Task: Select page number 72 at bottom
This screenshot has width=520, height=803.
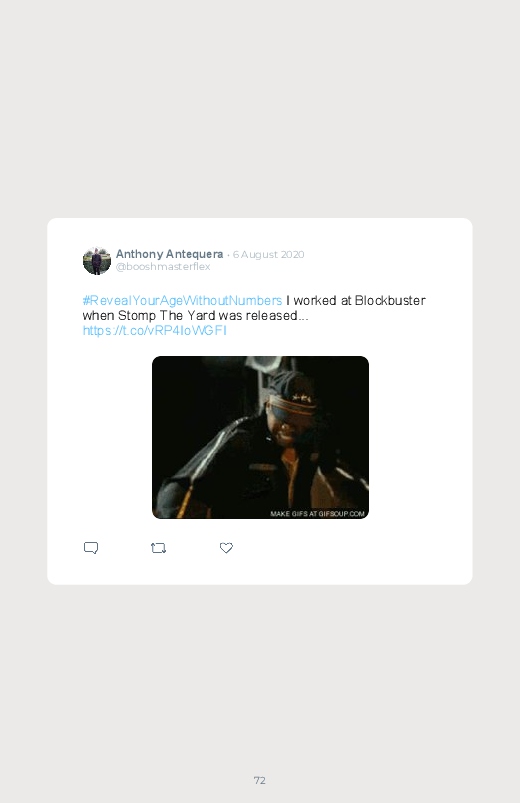Action: click(260, 780)
